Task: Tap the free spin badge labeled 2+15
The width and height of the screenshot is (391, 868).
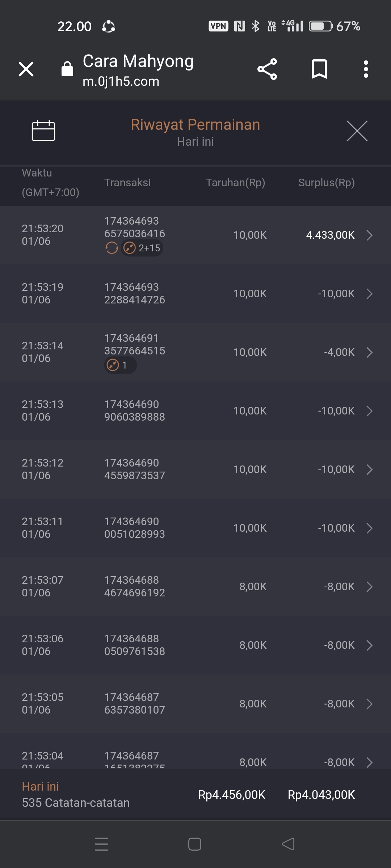Action: tap(142, 248)
